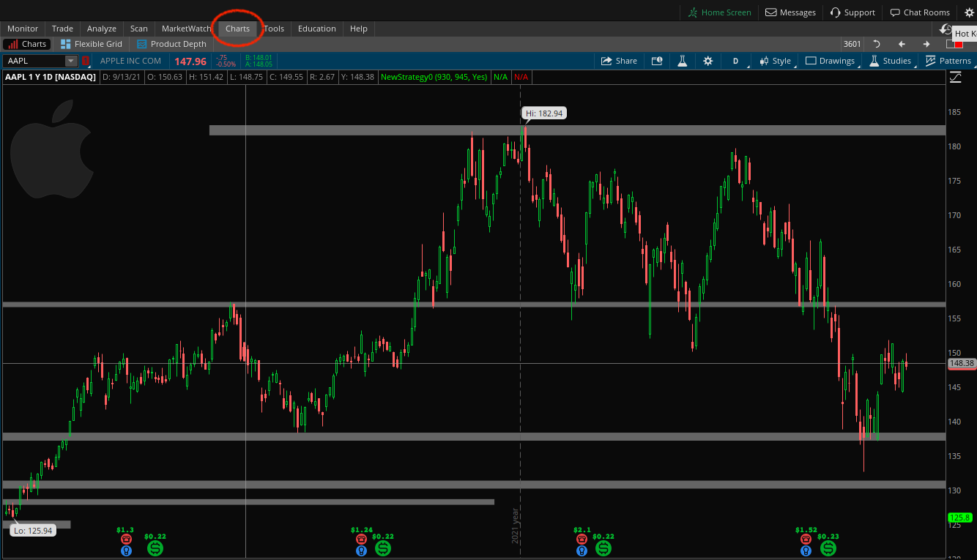Open Chat Rooms
977x560 pixels.
pos(920,12)
